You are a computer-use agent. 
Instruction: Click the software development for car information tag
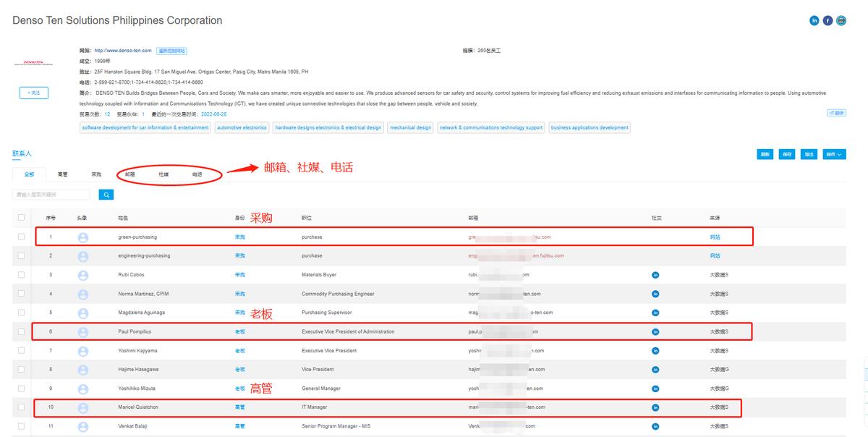pos(145,127)
